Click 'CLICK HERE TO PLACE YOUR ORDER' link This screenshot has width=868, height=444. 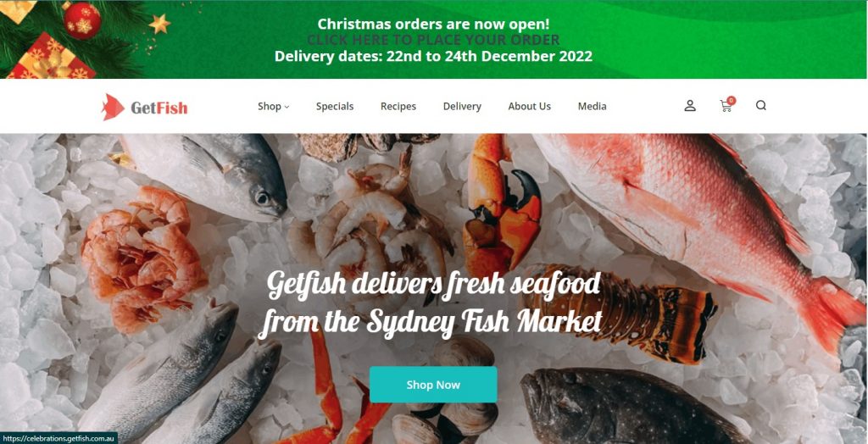[433, 40]
